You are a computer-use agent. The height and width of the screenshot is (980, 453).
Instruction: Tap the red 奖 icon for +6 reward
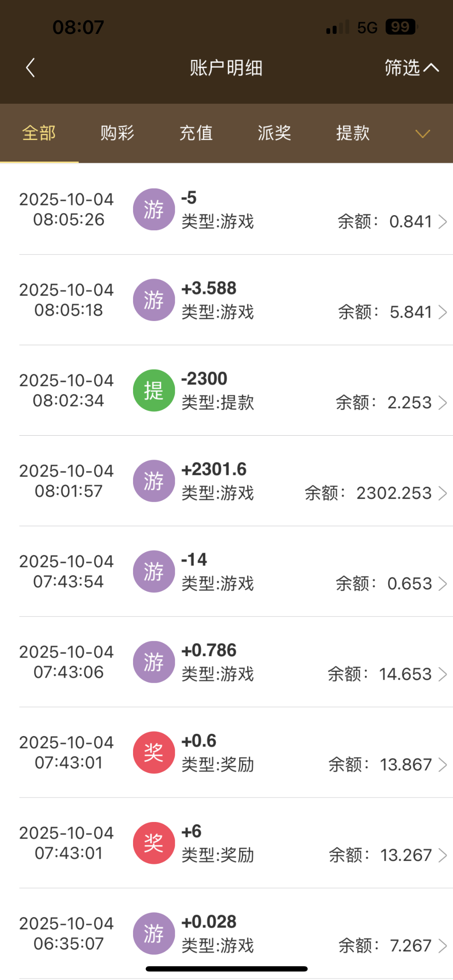[x=154, y=843]
